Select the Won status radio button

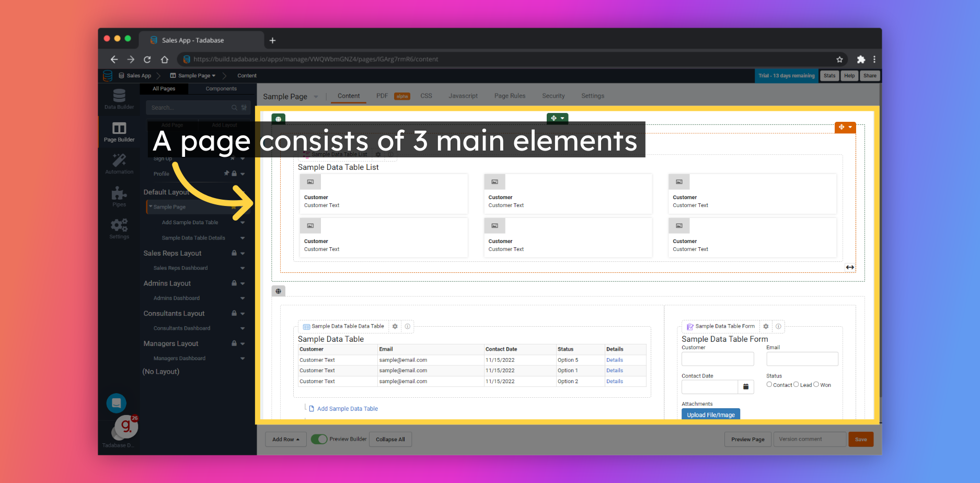816,384
